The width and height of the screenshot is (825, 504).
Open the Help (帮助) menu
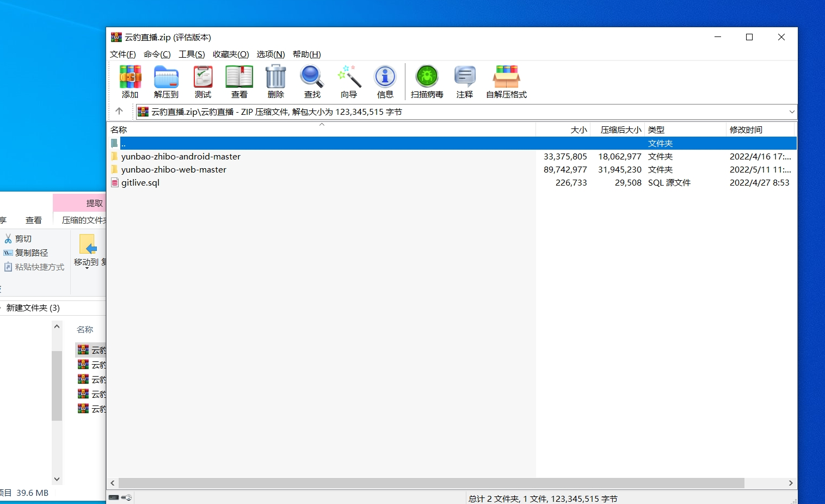click(307, 54)
